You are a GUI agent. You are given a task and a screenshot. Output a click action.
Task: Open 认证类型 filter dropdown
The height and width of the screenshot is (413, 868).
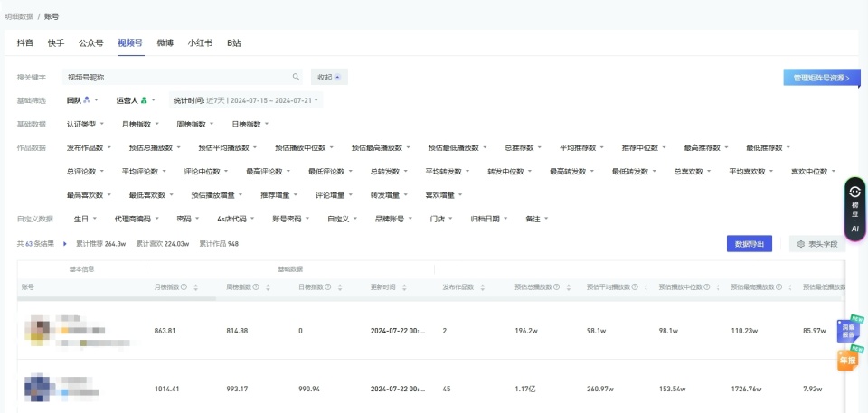pos(85,124)
